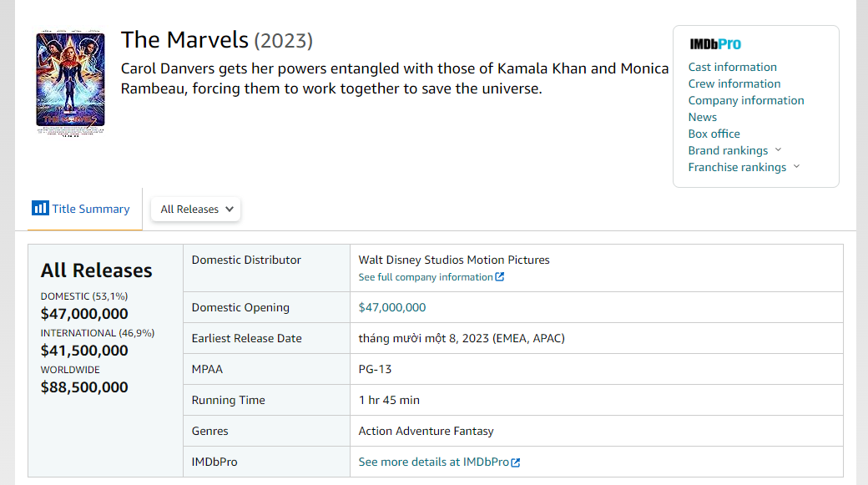Click the worldwide gross $88,500,000 figure
Viewport: 868px width, 485px height.
(x=84, y=387)
